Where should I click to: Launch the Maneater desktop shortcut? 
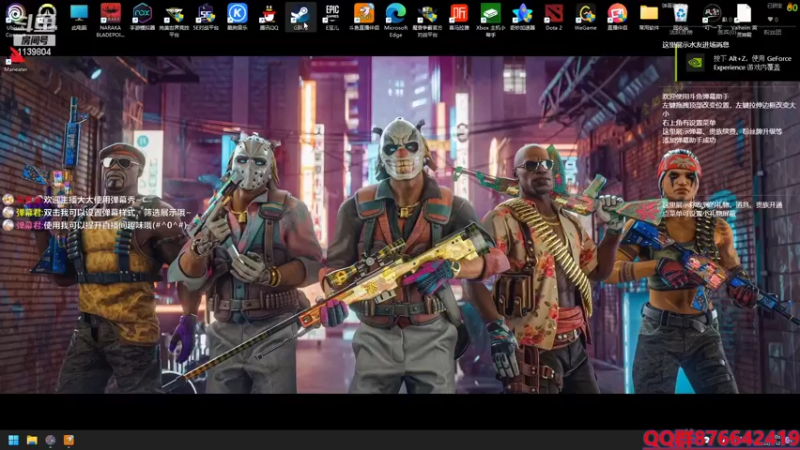point(15,59)
